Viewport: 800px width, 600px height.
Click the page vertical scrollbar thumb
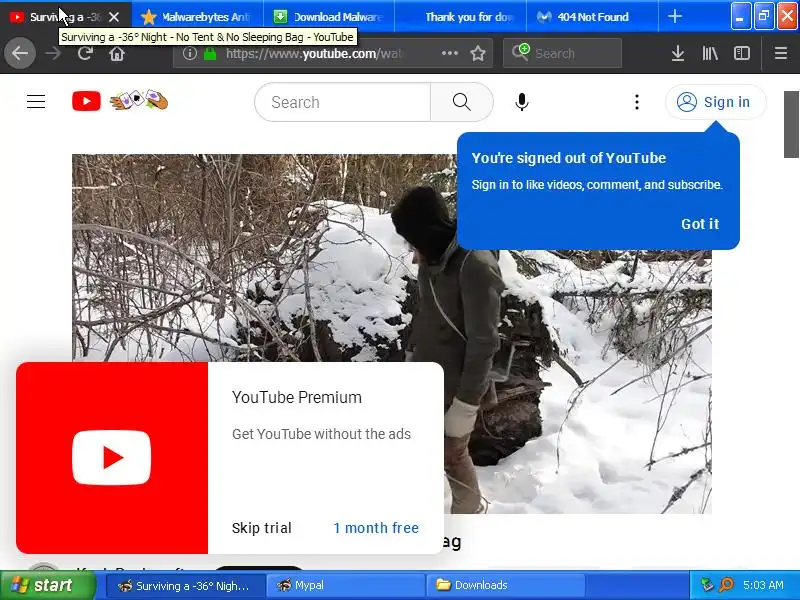tap(791, 124)
